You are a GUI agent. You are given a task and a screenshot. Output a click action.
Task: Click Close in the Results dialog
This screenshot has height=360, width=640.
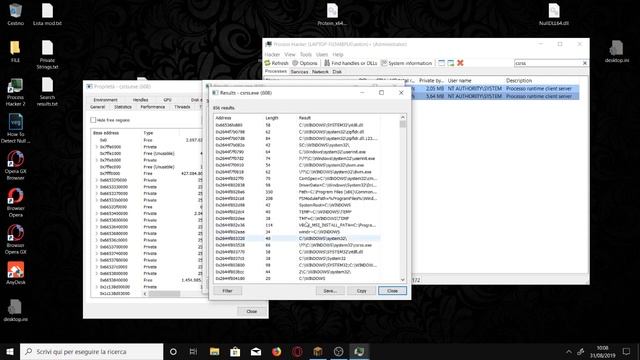tap(392, 291)
